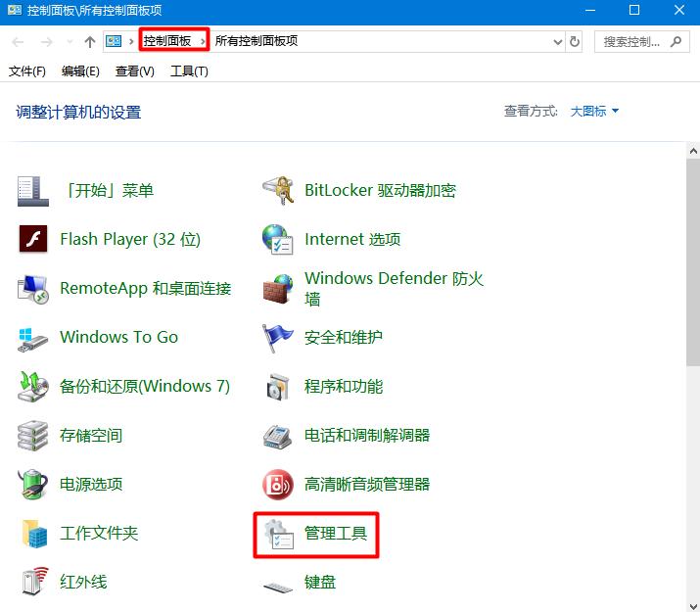Open the 电源选项 battery icon
Viewport: 700px width, 612px height.
pyautogui.click(x=33, y=484)
